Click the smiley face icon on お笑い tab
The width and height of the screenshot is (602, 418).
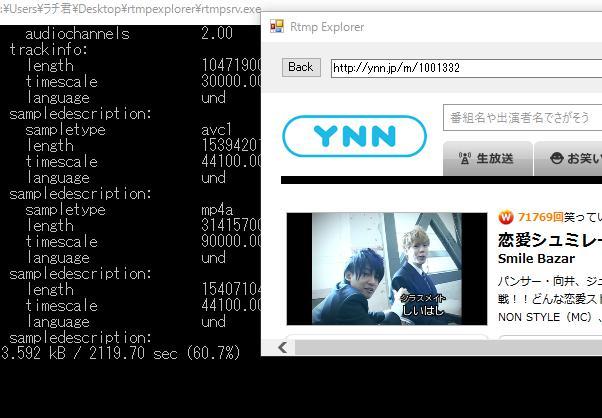coord(554,158)
